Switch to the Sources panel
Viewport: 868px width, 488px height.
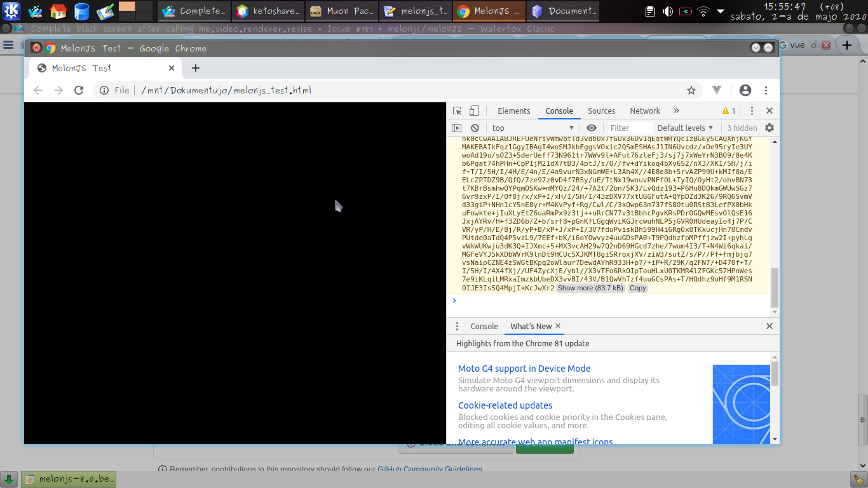(x=601, y=110)
